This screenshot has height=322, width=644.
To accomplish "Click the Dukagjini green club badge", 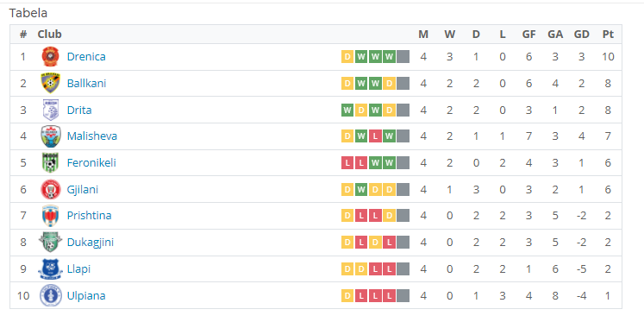I will [x=51, y=243].
